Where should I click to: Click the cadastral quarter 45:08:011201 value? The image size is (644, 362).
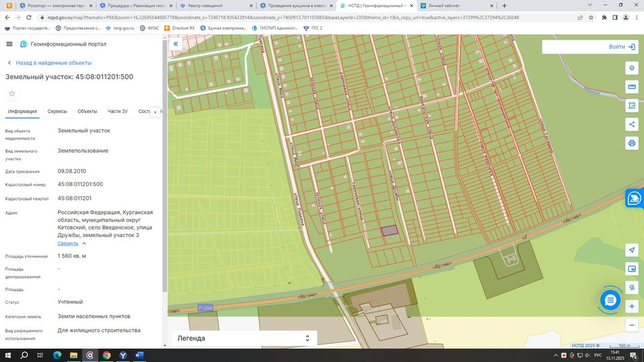point(75,198)
